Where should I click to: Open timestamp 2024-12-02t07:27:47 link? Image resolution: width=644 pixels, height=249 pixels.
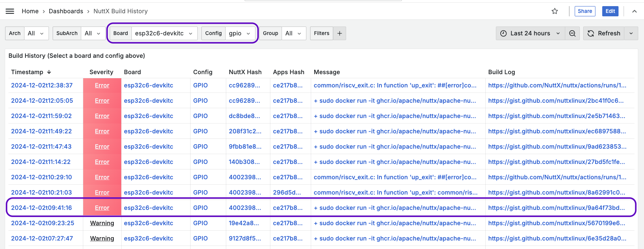point(42,238)
